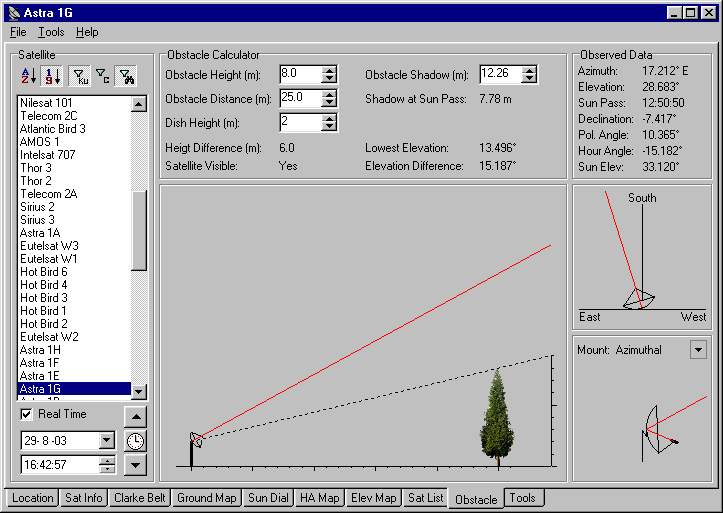
Task: Switch to the bottom Tools tab
Action: [x=522, y=498]
